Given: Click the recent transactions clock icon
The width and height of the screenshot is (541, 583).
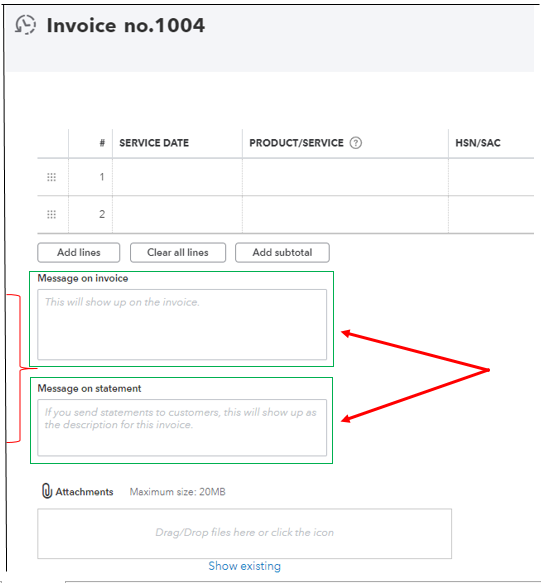Looking at the screenshot, I should 25,25.
